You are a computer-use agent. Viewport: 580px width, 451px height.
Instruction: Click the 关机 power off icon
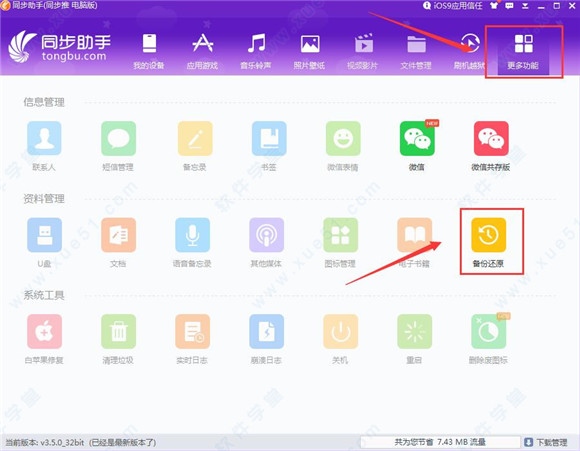340,331
